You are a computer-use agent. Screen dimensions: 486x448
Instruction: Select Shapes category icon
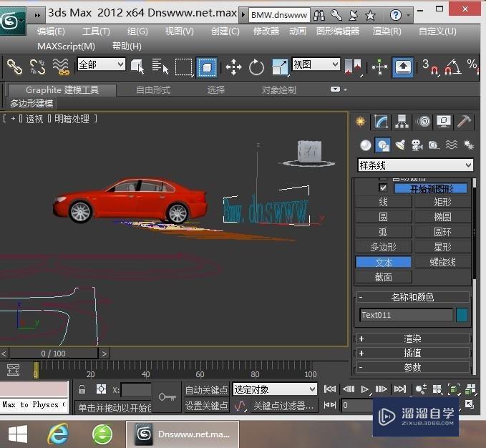383,145
